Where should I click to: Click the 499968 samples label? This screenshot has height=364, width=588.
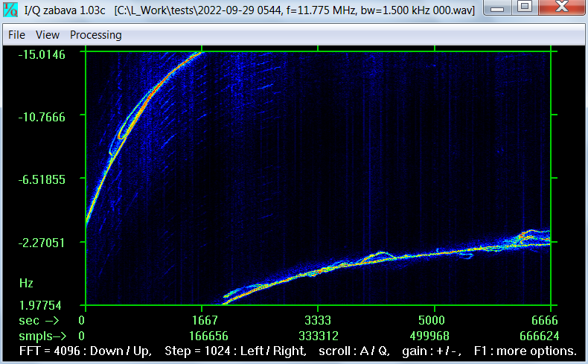pyautogui.click(x=429, y=336)
